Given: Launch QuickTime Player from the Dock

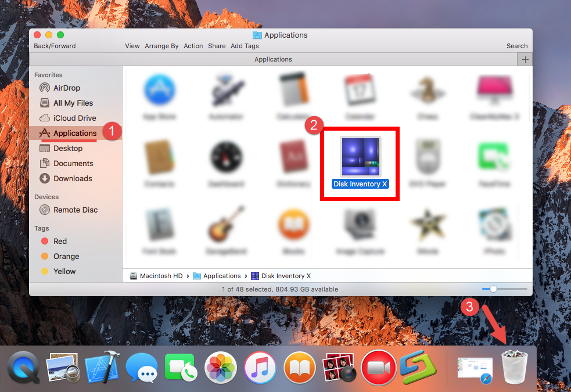Looking at the screenshot, I should pyautogui.click(x=23, y=368).
